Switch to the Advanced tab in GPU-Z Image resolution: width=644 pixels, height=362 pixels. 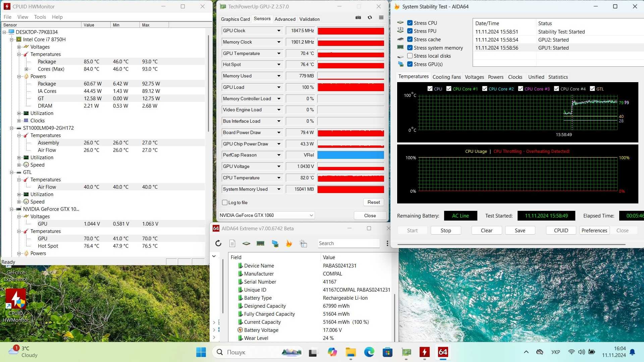(285, 19)
